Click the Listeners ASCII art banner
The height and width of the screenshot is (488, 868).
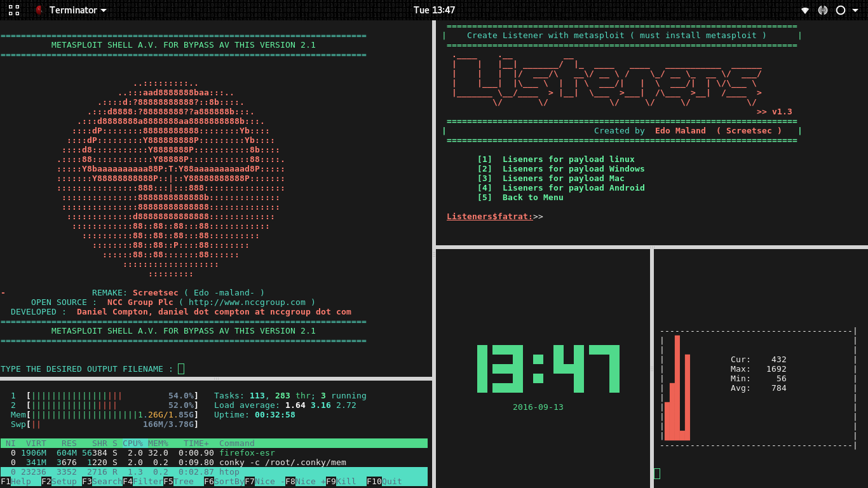(607, 79)
